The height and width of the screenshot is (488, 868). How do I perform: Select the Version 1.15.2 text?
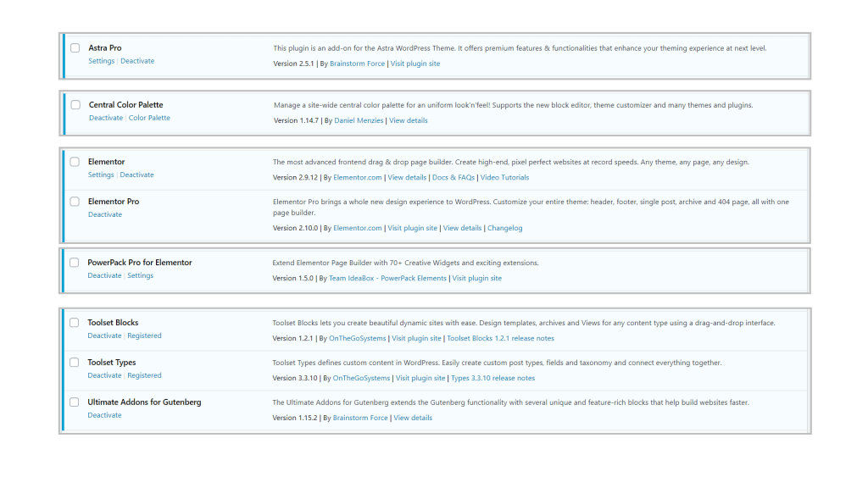[294, 419]
